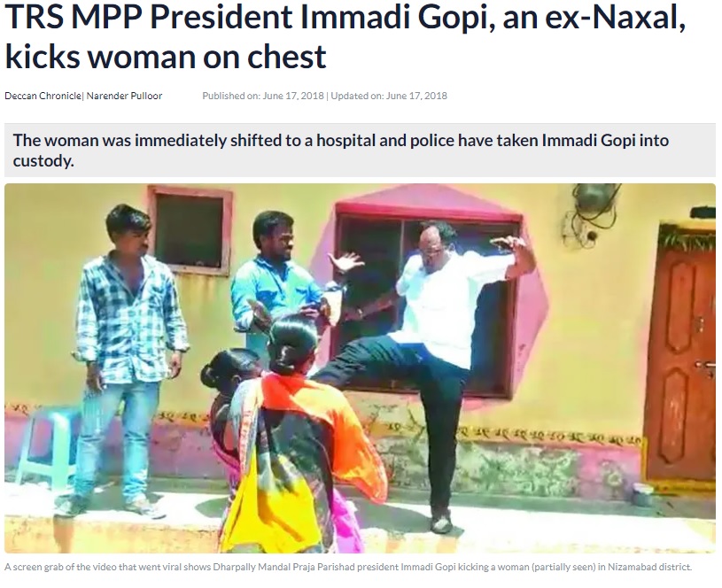Viewport: 722px width, 588px height.
Task: Click the Published on June 17, 2018 date
Action: [263, 96]
